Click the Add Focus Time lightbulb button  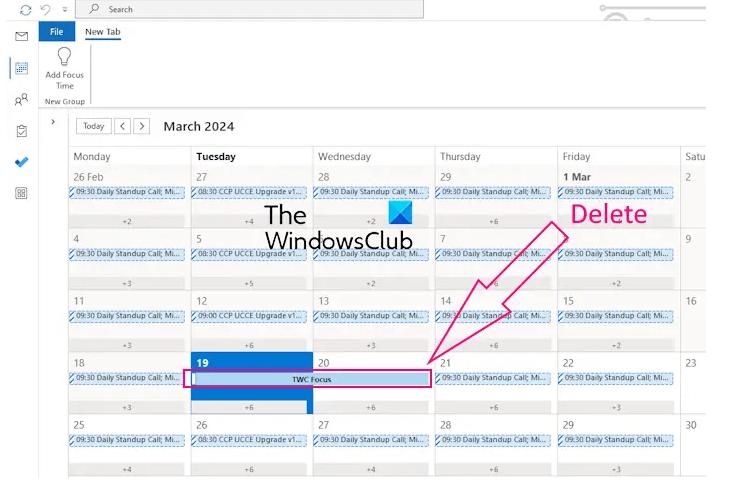[x=64, y=68]
